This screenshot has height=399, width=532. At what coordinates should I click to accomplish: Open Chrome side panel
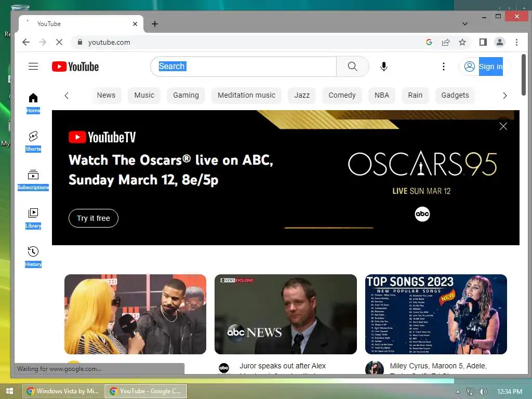483,42
